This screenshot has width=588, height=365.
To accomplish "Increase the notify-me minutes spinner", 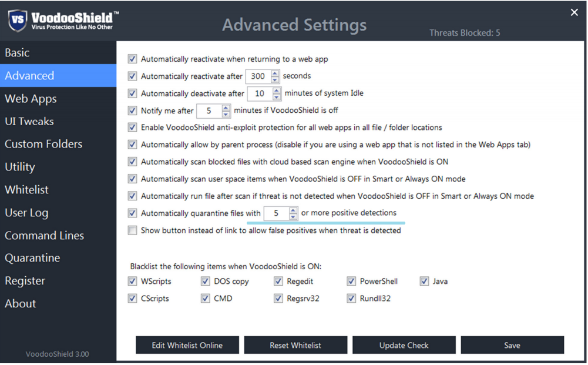I will pos(226,108).
